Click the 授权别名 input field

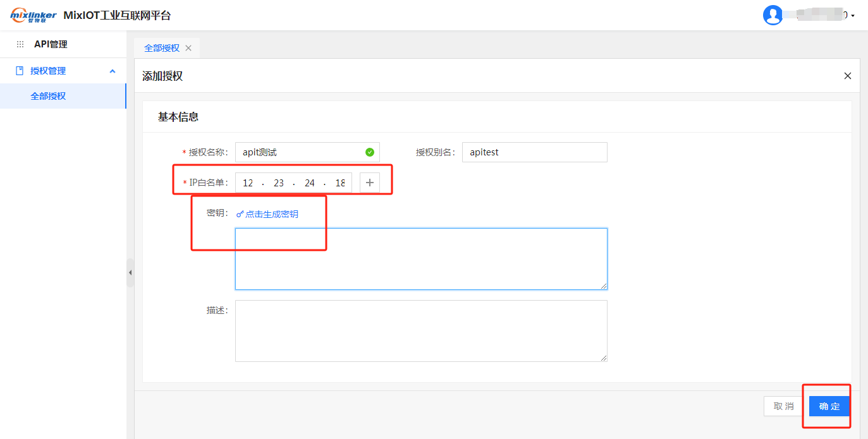tap(534, 152)
